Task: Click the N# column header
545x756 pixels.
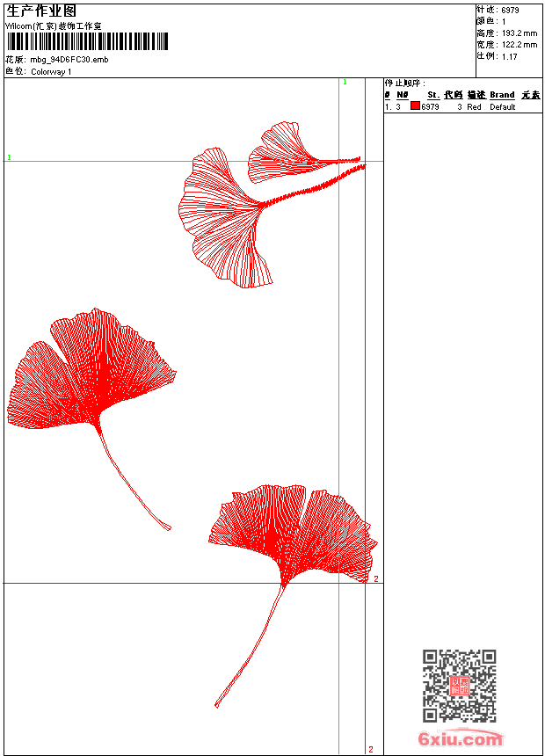Action: [x=402, y=95]
